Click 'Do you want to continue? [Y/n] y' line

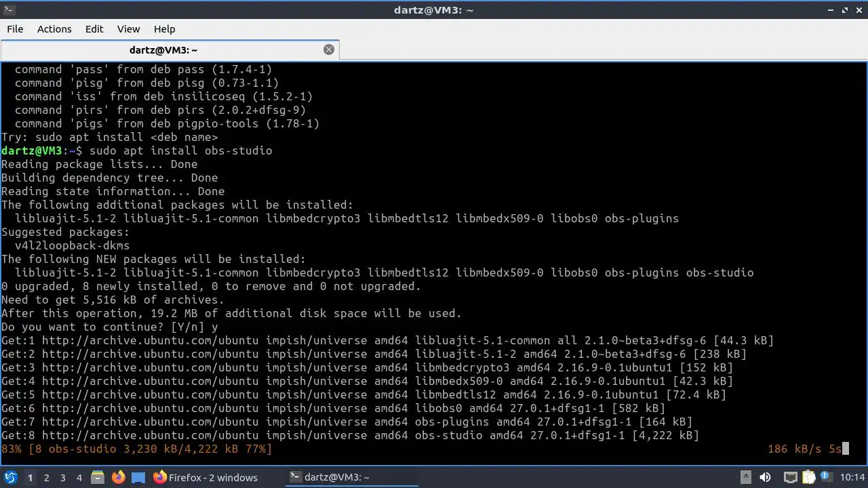coord(109,327)
